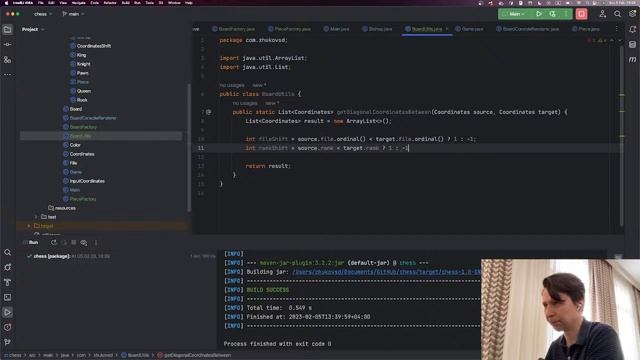Open the errors and warnings inspection widget

(x=597, y=40)
